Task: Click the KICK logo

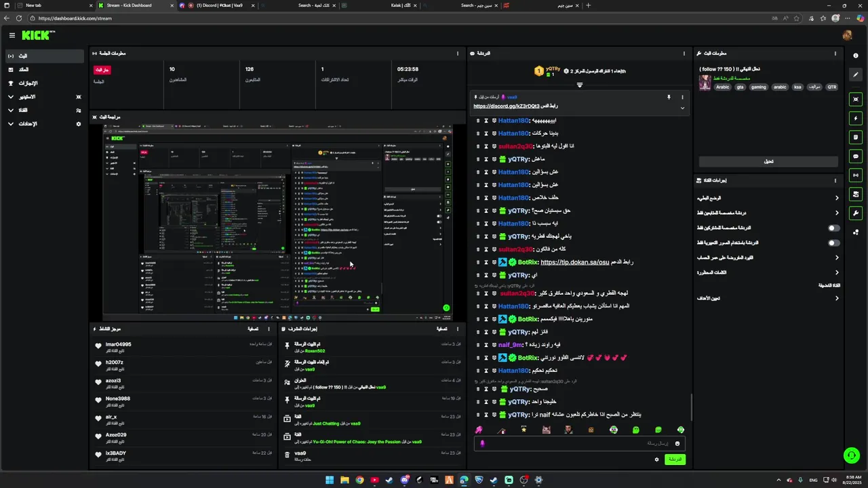Action: pos(38,35)
